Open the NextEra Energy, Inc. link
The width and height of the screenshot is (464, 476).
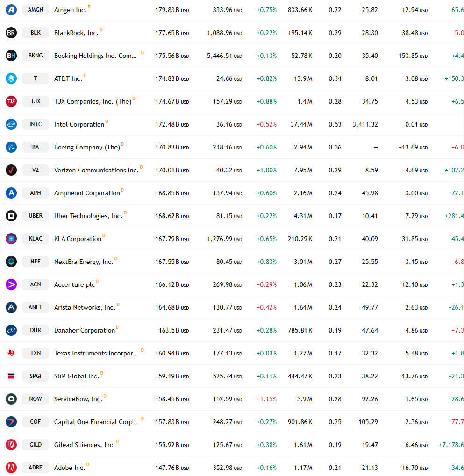[x=84, y=262]
